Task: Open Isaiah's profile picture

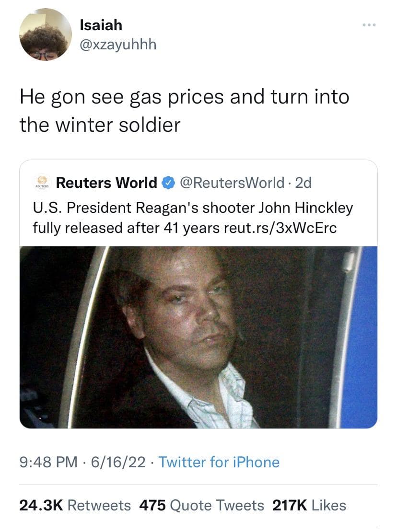Action: [46, 35]
